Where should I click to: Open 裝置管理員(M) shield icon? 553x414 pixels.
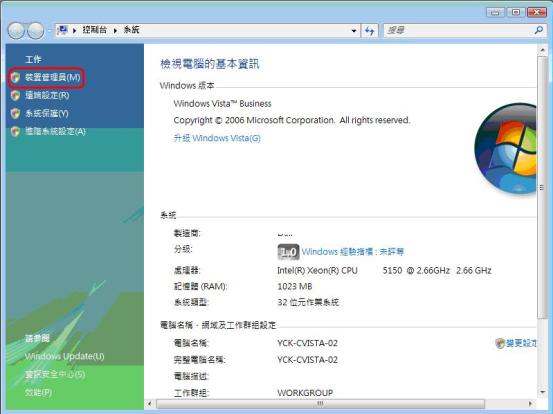tap(15, 77)
